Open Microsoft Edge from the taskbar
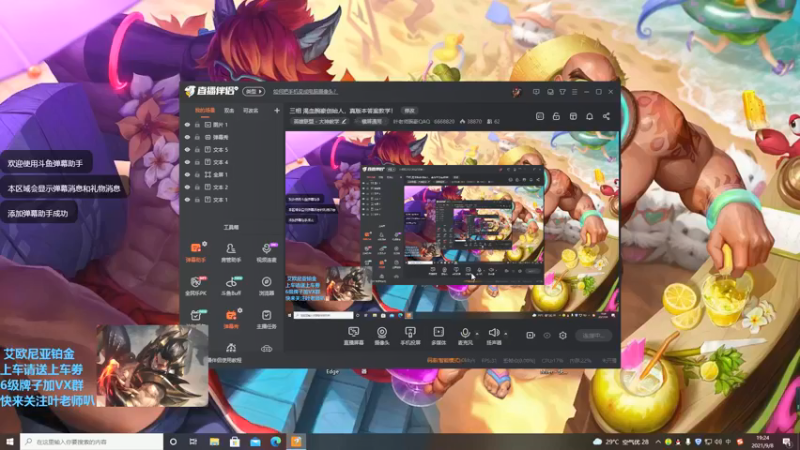Viewport: 800px width, 450px height. (276, 441)
